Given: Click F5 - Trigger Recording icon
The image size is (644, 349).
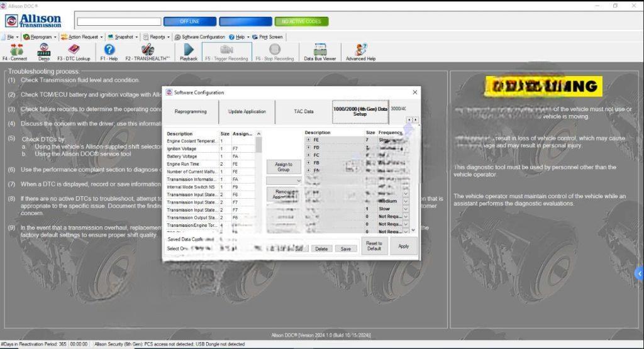Looking at the screenshot, I should (226, 52).
